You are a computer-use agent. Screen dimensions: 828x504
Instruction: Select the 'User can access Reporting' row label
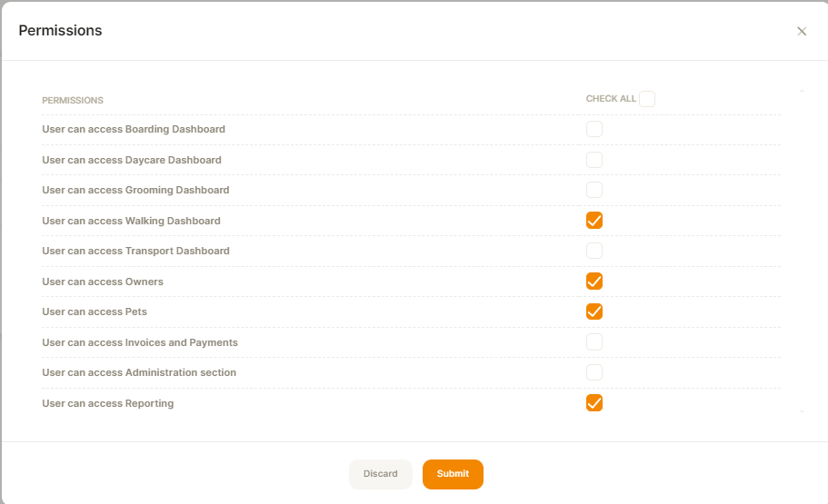tap(108, 403)
